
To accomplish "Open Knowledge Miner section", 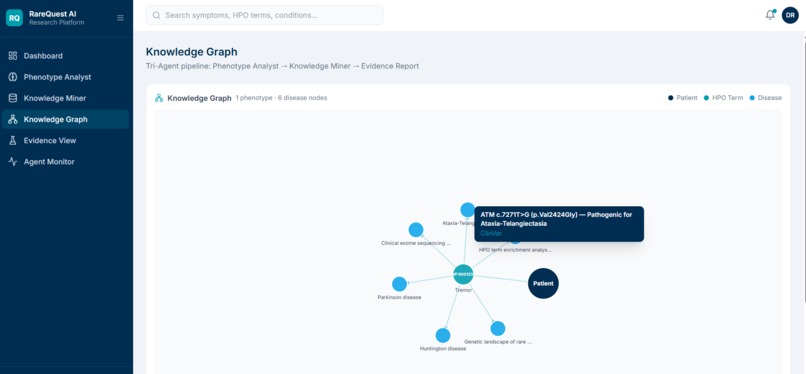I will point(65,98).
